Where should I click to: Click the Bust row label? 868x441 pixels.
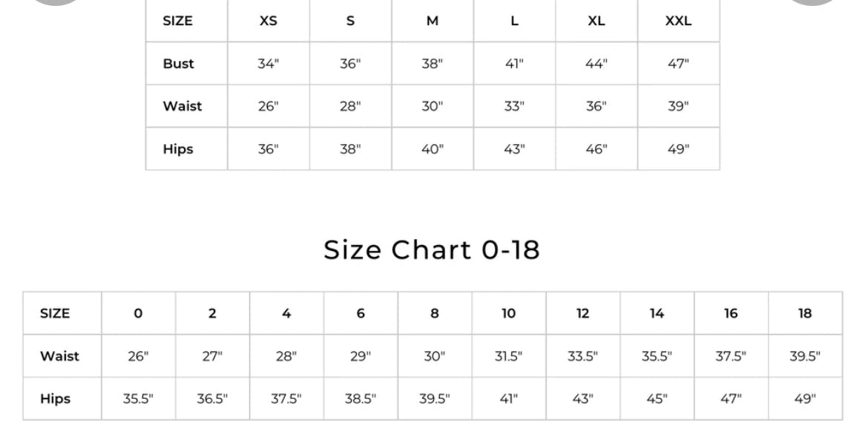coord(179,64)
